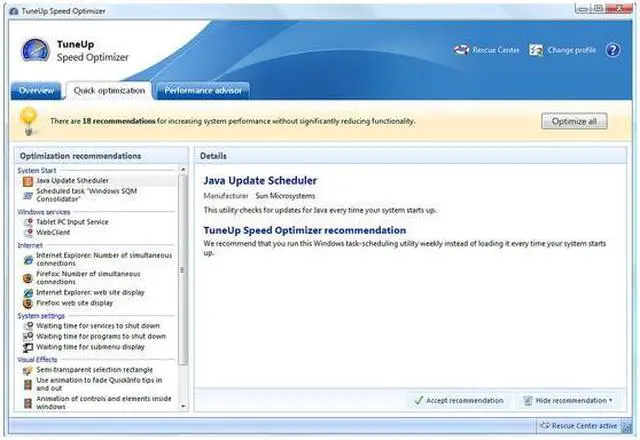Viewport: 640px width, 440px height.
Task: Click the list scrollbar up arrow
Action: coord(183,169)
